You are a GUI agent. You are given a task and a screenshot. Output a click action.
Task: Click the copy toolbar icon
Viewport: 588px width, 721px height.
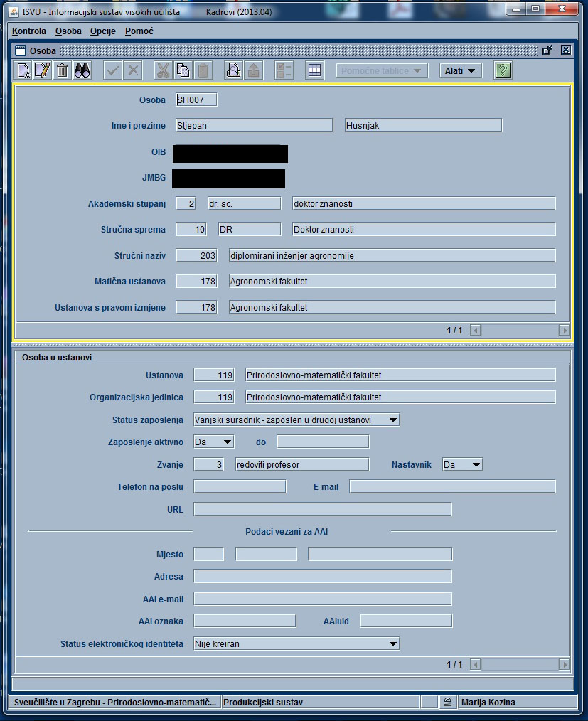pos(183,70)
